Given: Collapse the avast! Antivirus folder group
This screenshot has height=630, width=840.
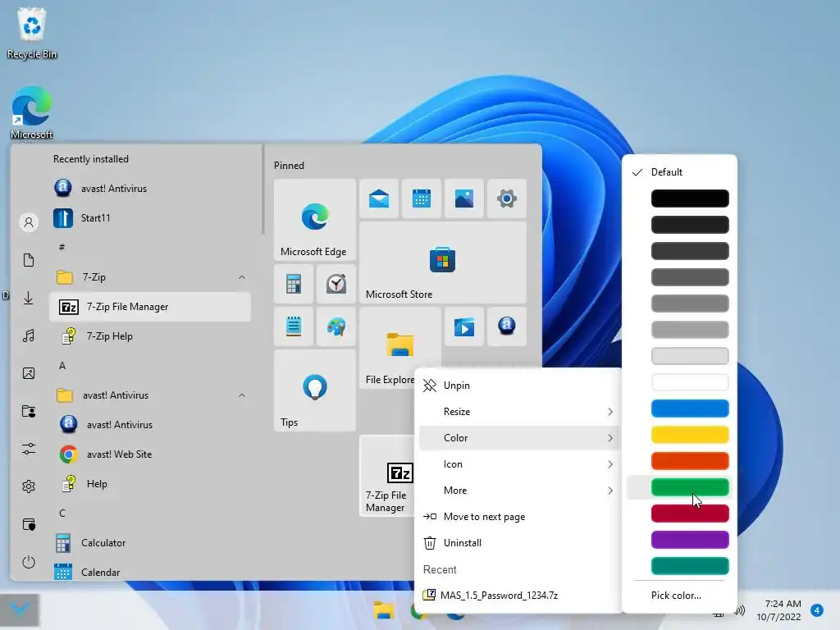Looking at the screenshot, I should click(242, 395).
